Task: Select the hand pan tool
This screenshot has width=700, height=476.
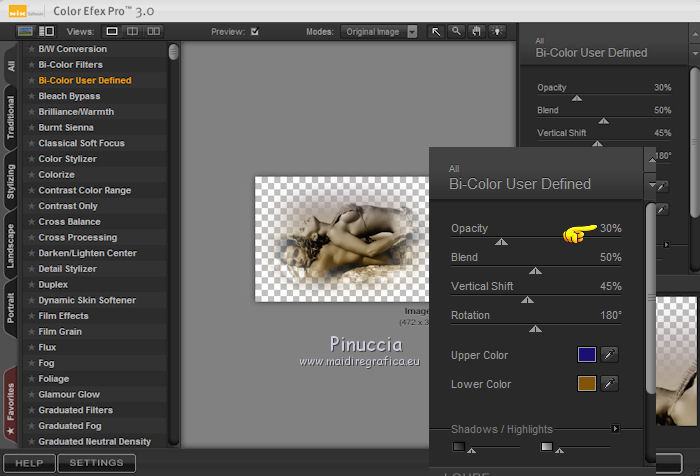Action: point(475,31)
